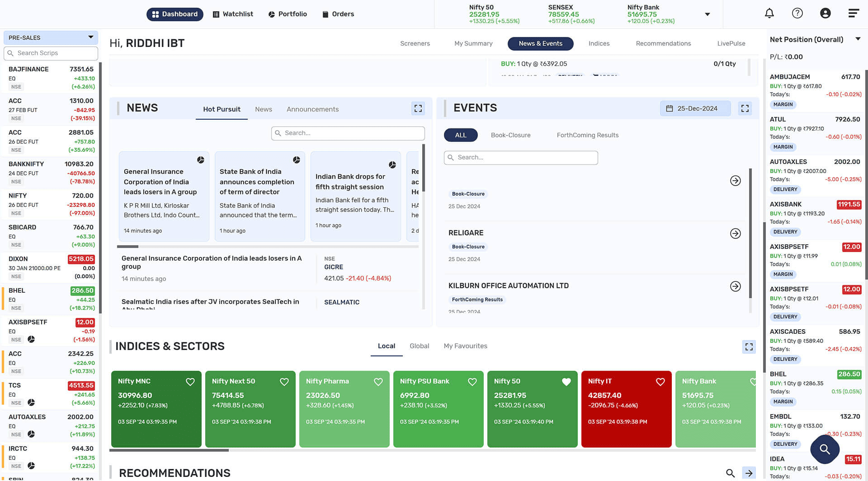Select the Local indices tab
Screen dimensions: 868x481
(387, 346)
